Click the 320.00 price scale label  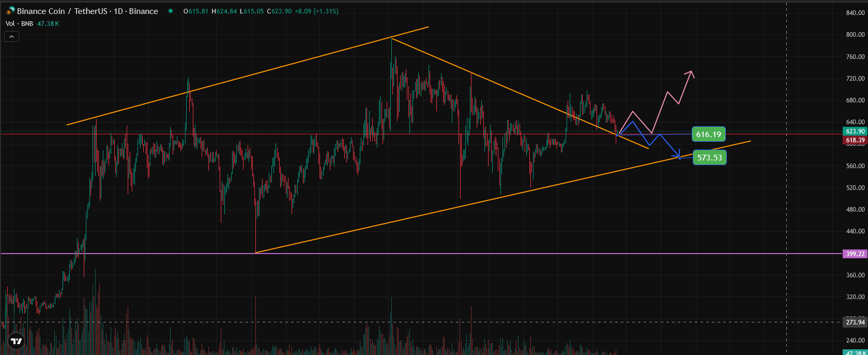[855, 297]
